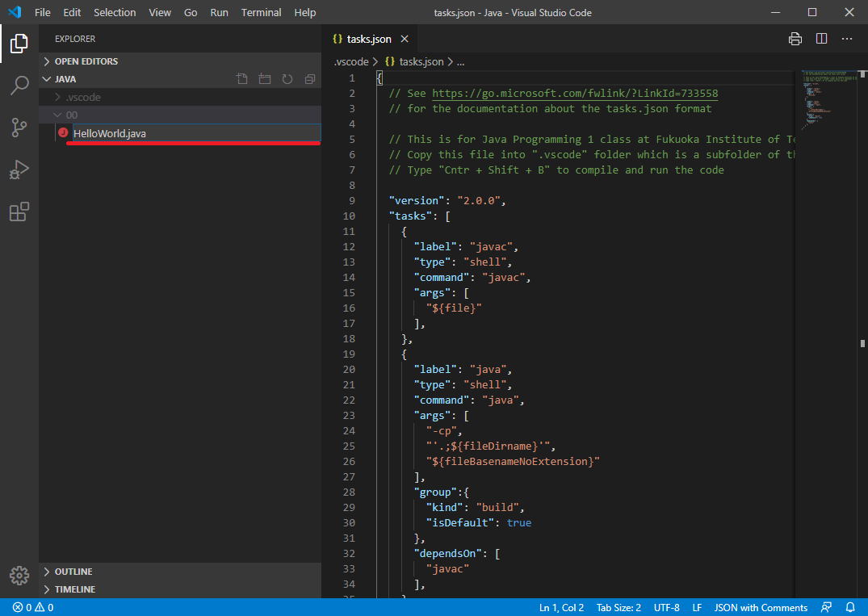
Task: Open the Go menu
Action: pyautogui.click(x=191, y=12)
